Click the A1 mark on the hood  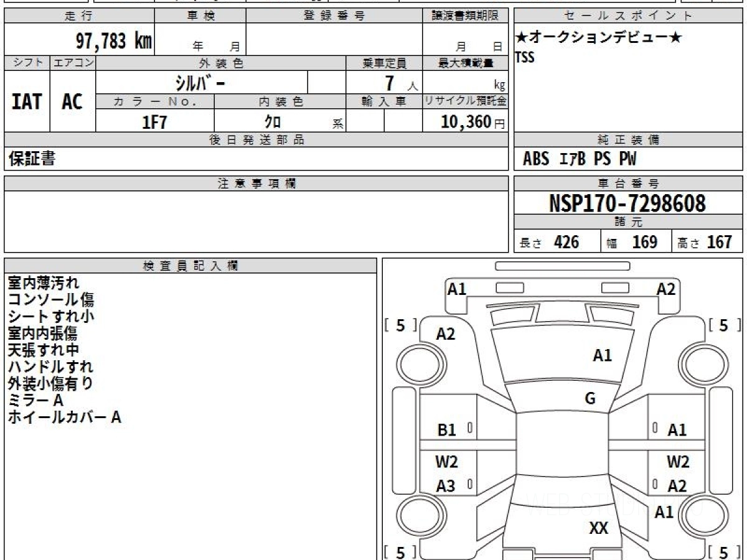[x=602, y=356]
